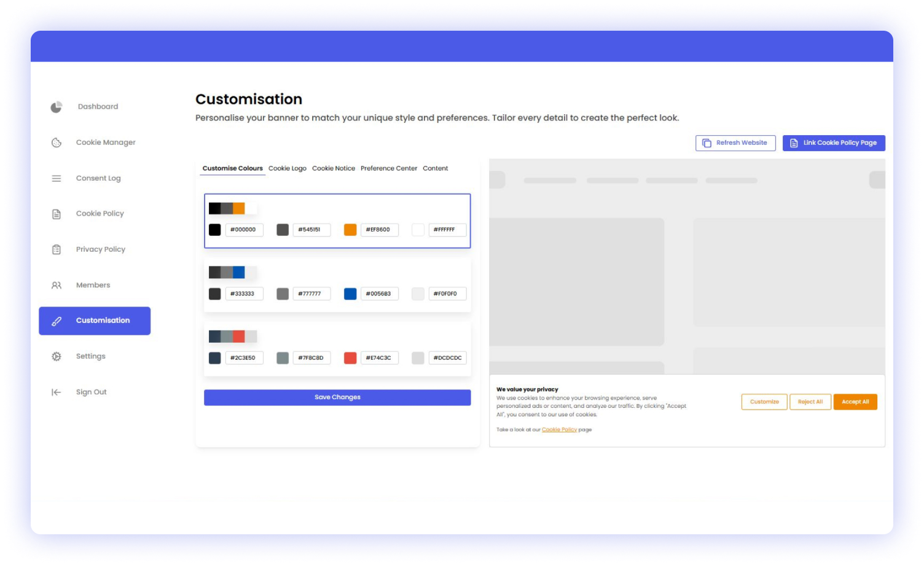924x565 pixels.
Task: Select the grey-blue palette preview strip
Action: coord(233,272)
